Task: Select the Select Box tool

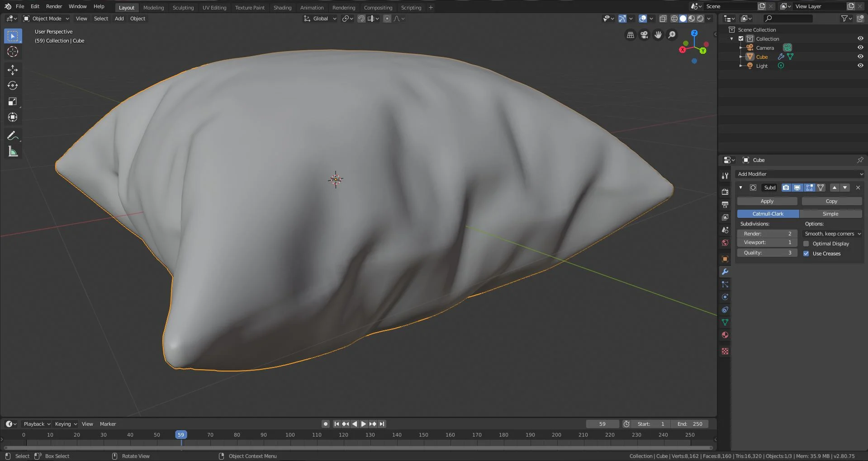Action: pos(13,36)
